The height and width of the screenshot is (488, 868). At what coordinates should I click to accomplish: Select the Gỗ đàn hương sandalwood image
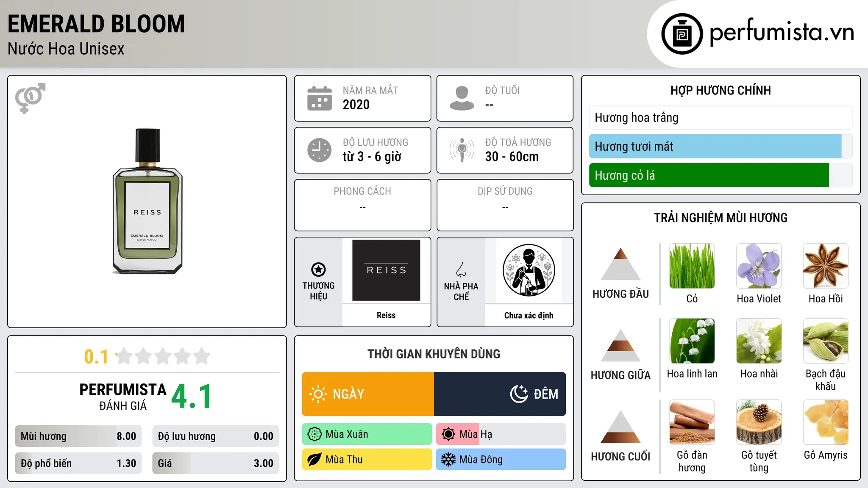pos(692,422)
